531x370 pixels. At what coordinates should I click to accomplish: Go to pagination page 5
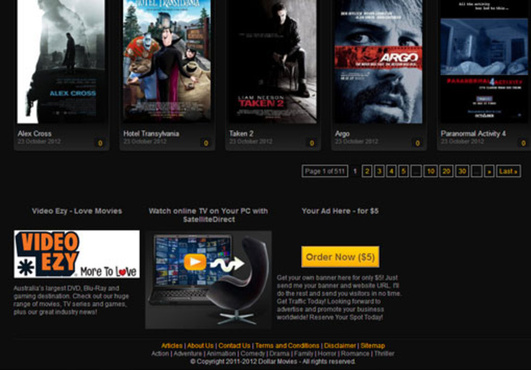[x=403, y=171]
